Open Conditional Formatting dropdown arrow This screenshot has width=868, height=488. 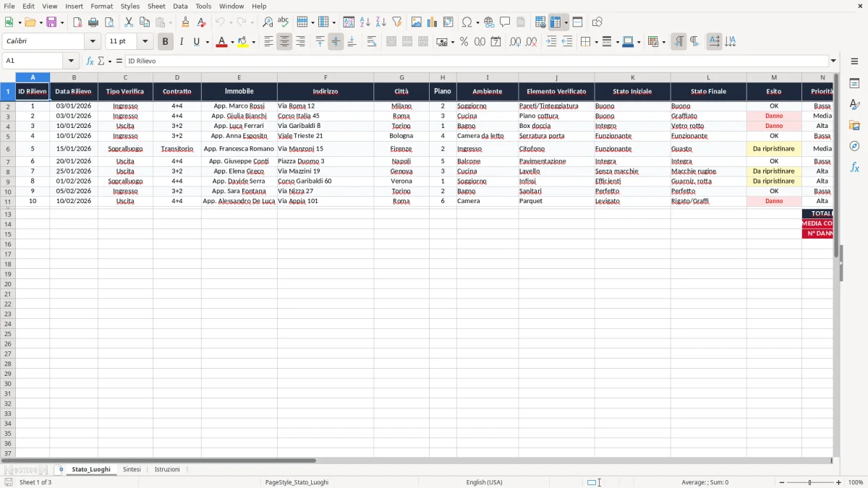coord(663,42)
